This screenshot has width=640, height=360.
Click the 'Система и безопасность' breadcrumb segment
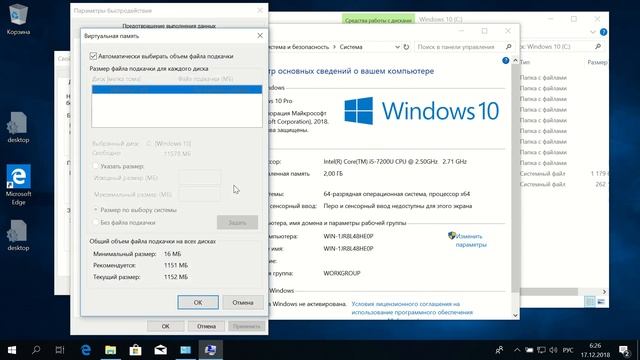[299, 47]
